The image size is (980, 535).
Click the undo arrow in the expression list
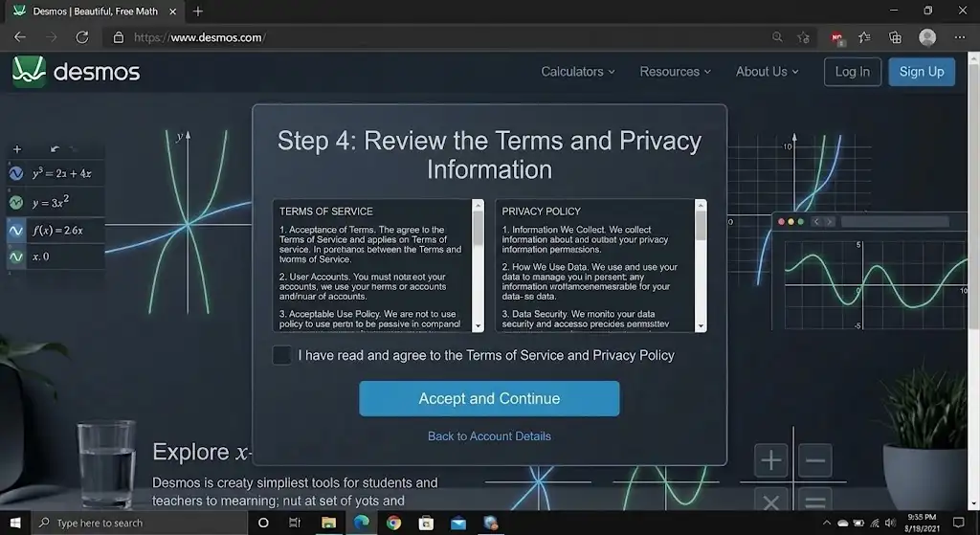tap(55, 148)
